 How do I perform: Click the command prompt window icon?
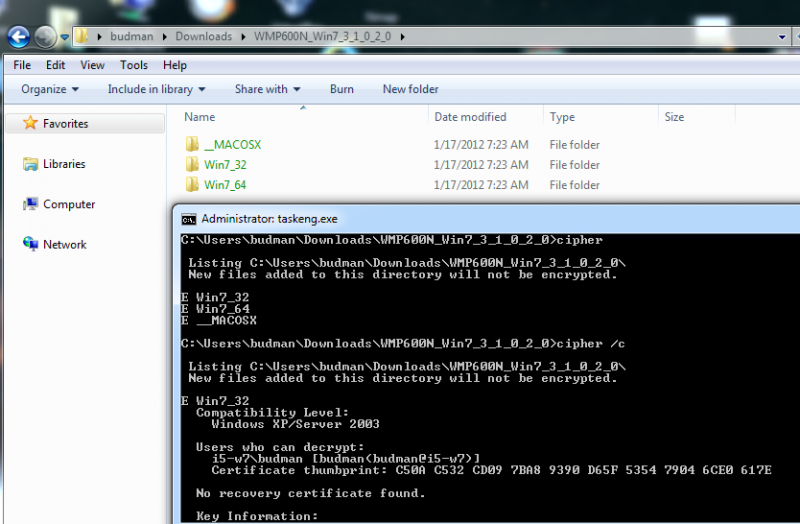pyautogui.click(x=189, y=219)
